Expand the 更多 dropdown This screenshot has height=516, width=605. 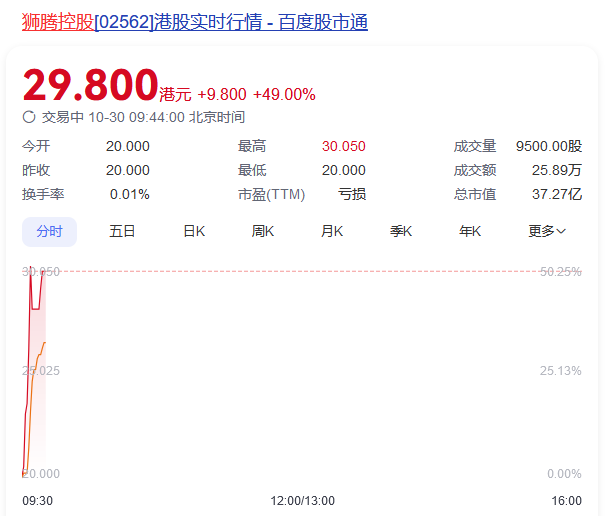(547, 231)
